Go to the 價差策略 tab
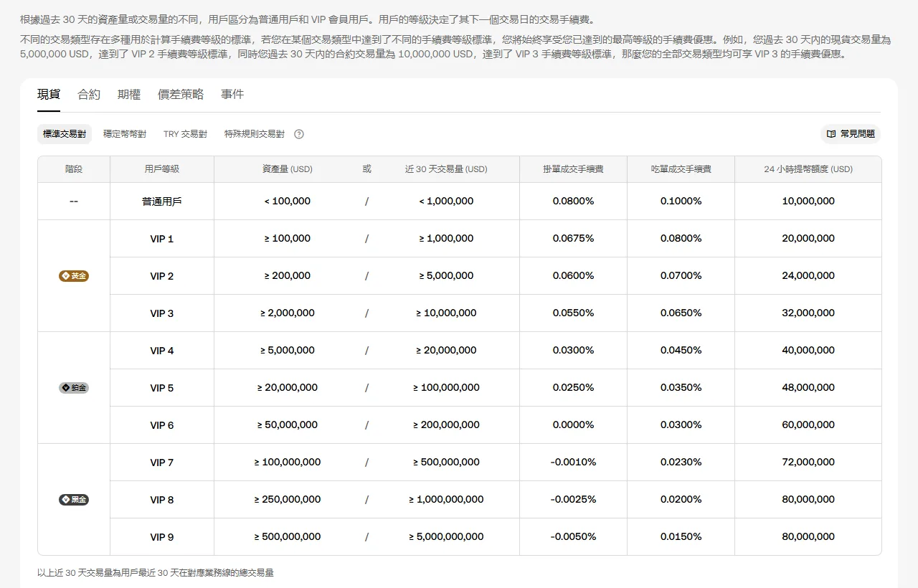Viewport: 918px width, 588px height. tap(181, 95)
